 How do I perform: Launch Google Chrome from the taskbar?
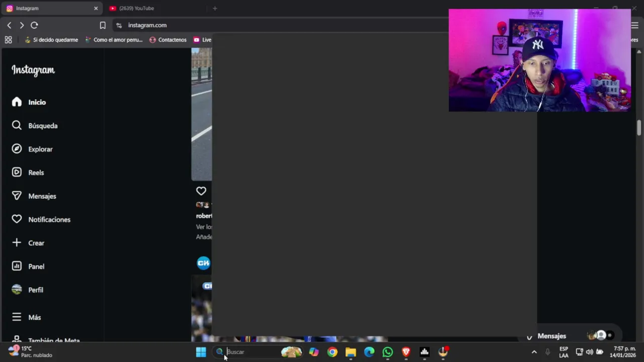[x=332, y=352]
